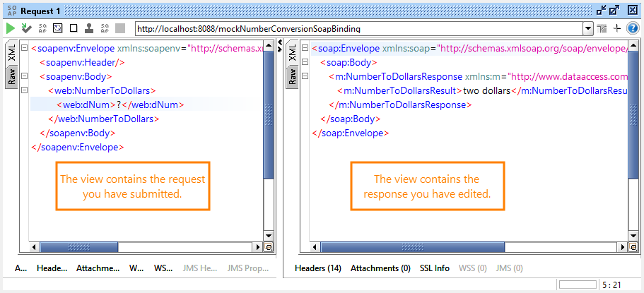Image resolution: width=644 pixels, height=293 pixels.
Task: Open the request W... tab
Action: [x=136, y=268]
